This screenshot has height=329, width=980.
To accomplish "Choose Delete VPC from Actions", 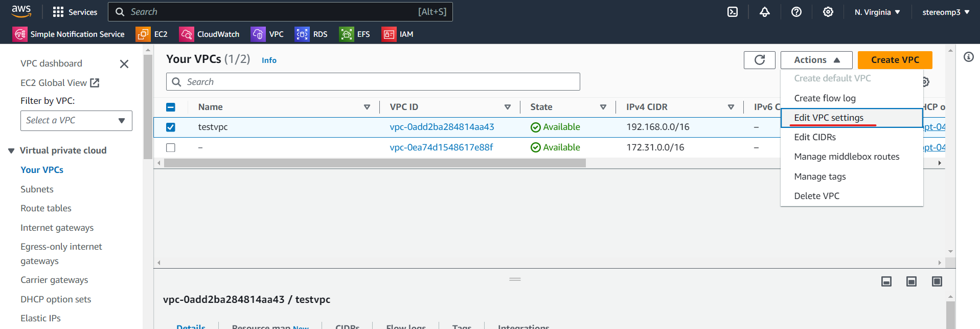I will click(852, 196).
